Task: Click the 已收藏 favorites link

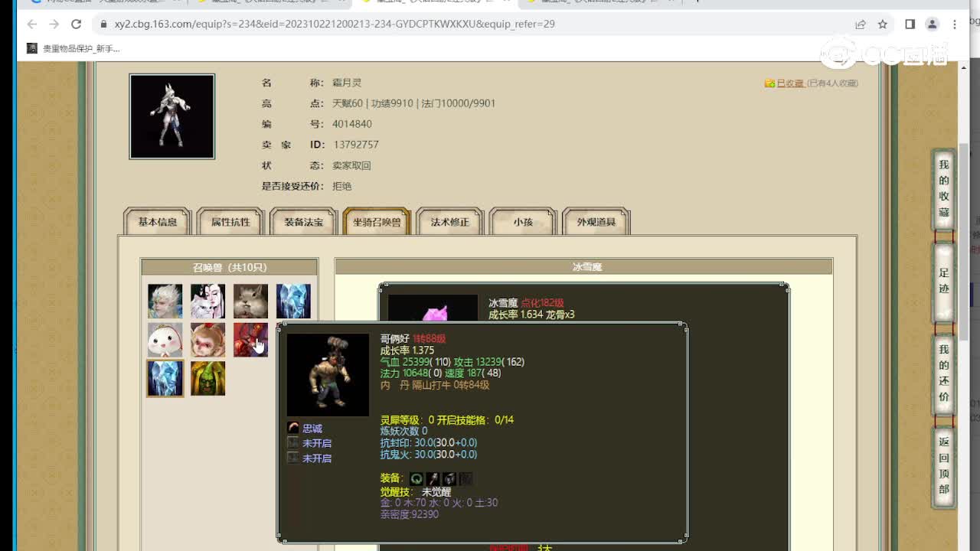Action: (x=790, y=83)
